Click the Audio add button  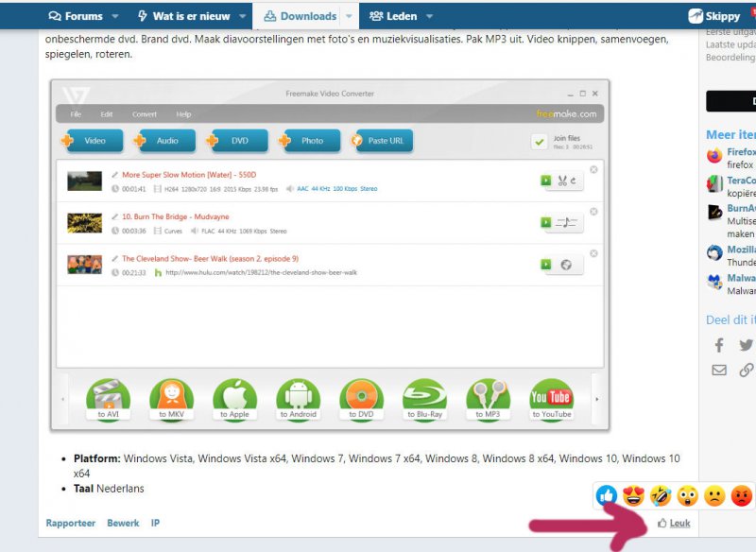coord(164,141)
